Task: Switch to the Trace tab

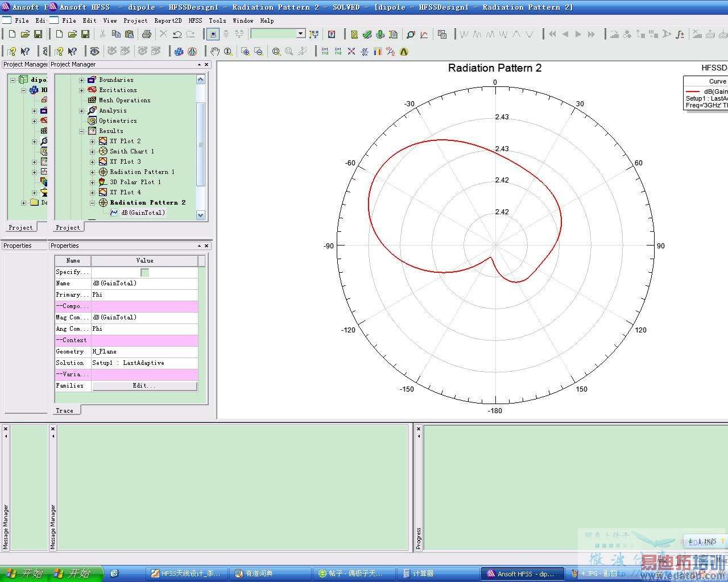Action: 64,410
